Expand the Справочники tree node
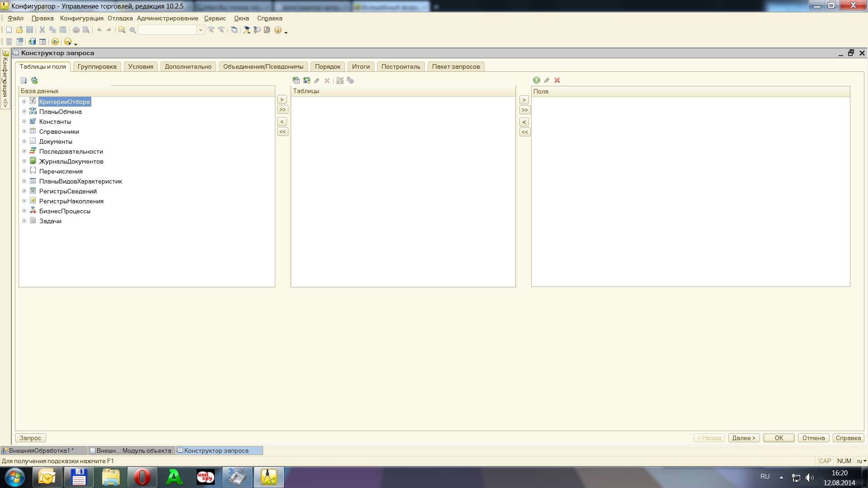 24,131
